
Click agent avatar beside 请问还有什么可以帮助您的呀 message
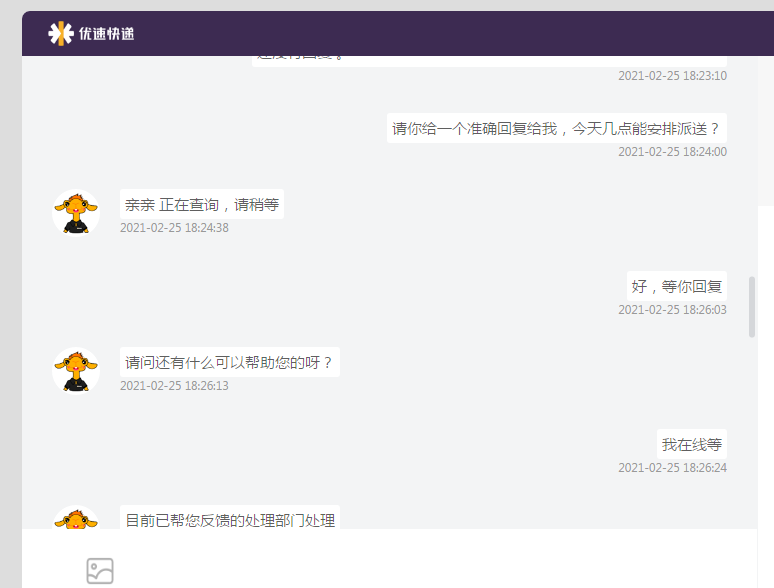[x=76, y=371]
